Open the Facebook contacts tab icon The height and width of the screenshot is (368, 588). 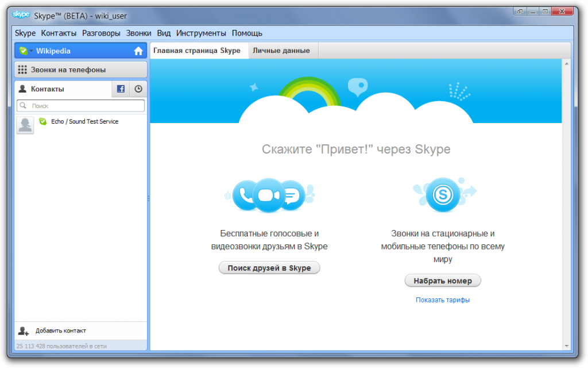point(121,89)
